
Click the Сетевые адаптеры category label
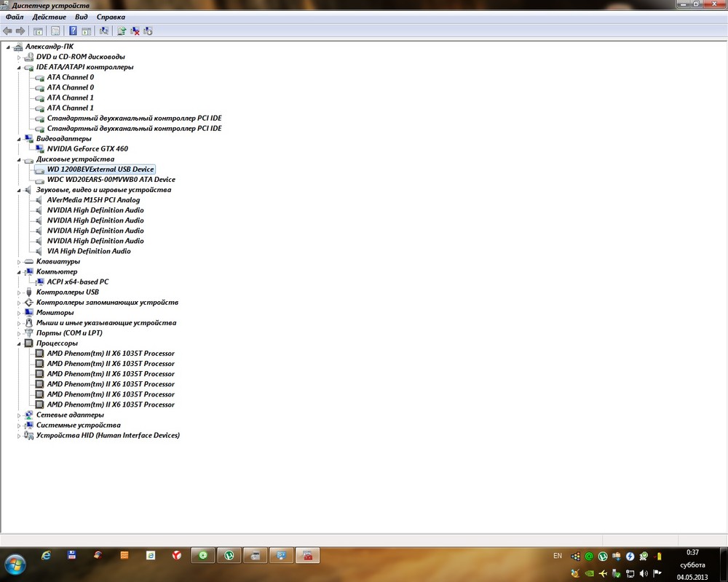tap(70, 415)
